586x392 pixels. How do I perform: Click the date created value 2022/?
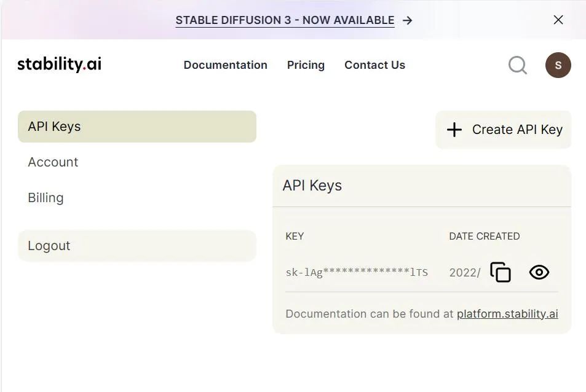point(464,273)
